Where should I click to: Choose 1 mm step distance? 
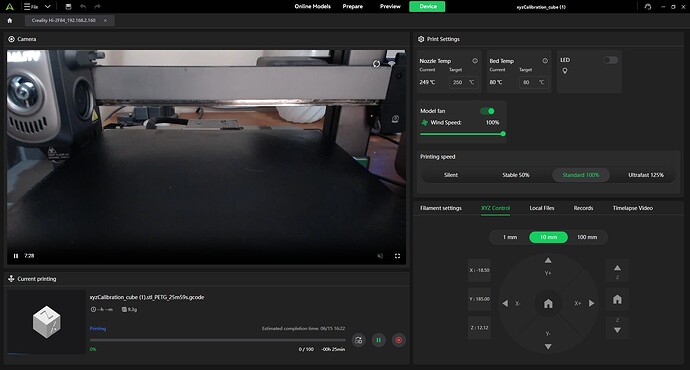tap(510, 237)
